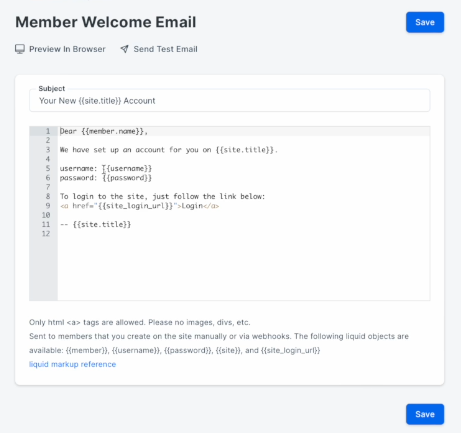Click the paper plane Send Test icon
The width and height of the screenshot is (461, 433).
coord(124,49)
